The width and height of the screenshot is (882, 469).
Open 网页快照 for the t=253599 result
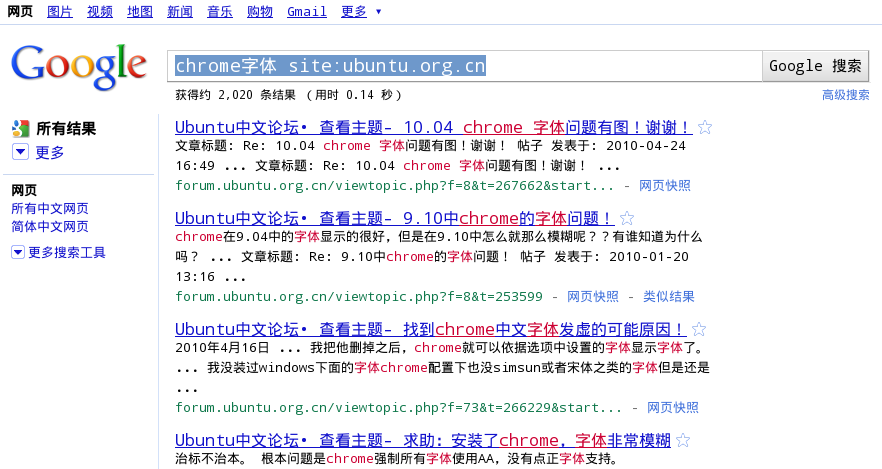pyautogui.click(x=592, y=296)
